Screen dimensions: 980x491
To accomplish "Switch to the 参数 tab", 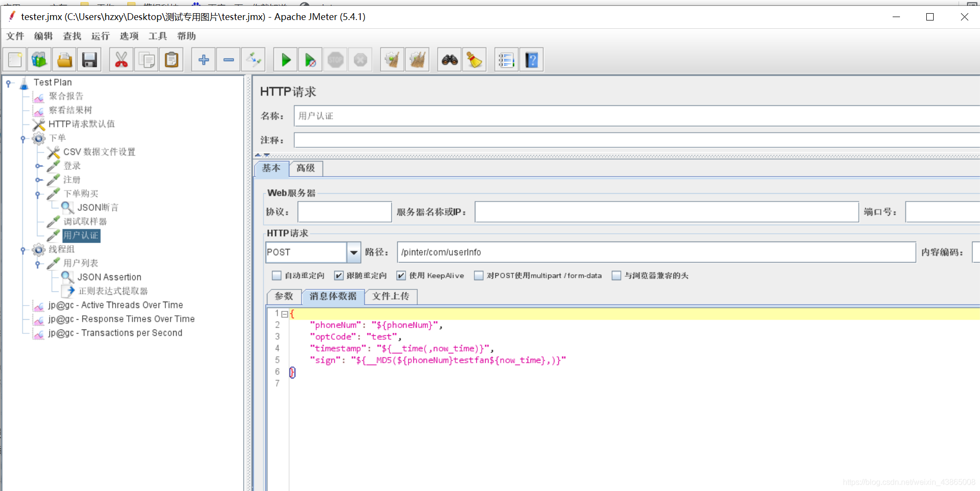I will pyautogui.click(x=284, y=296).
